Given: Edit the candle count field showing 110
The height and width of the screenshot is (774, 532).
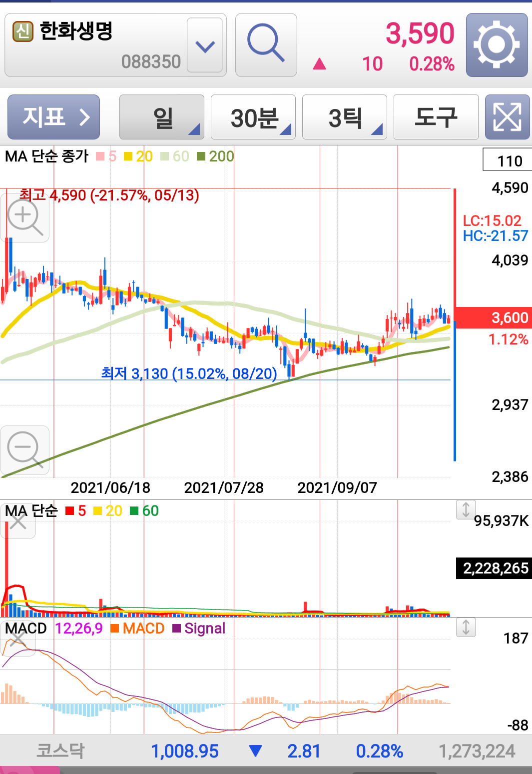Looking at the screenshot, I should click(508, 160).
